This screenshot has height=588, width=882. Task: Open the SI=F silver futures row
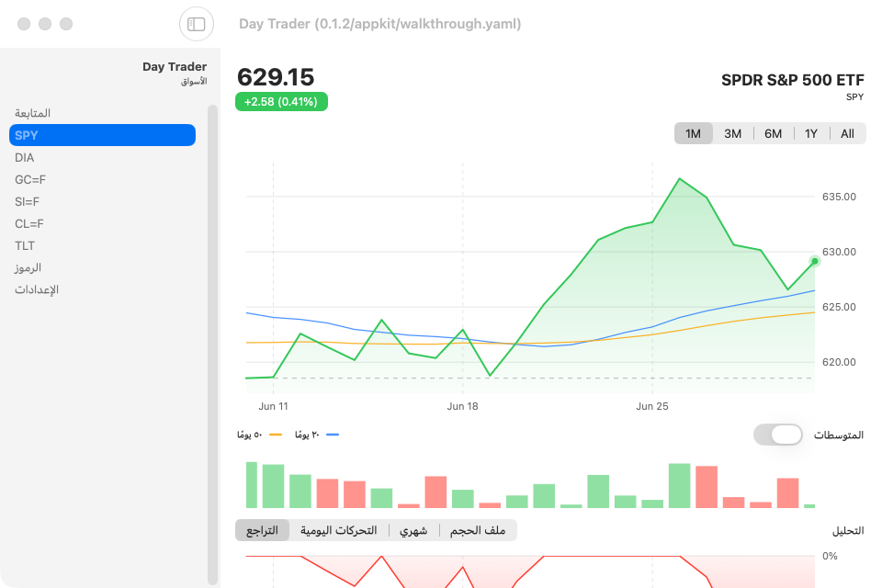pyautogui.click(x=102, y=201)
